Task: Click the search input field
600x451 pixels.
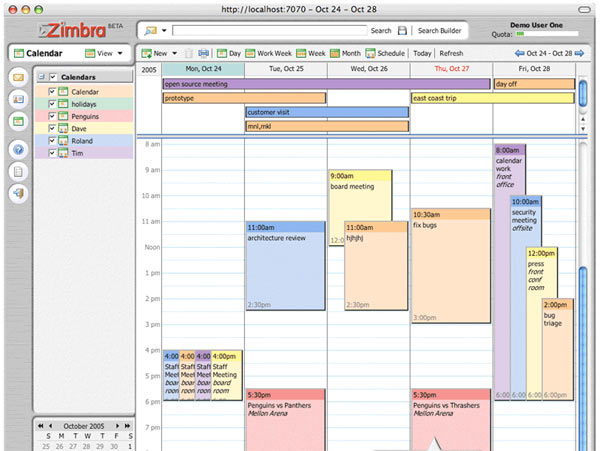Action: [x=268, y=31]
